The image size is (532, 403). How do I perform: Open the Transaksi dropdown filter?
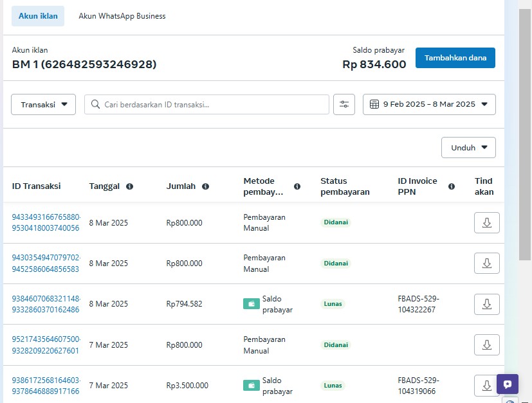tap(44, 105)
